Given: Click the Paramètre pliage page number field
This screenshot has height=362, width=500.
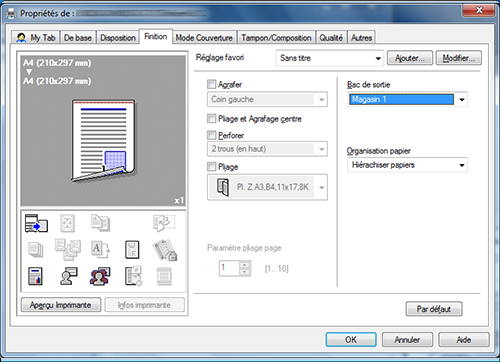Looking at the screenshot, I should click(x=229, y=268).
